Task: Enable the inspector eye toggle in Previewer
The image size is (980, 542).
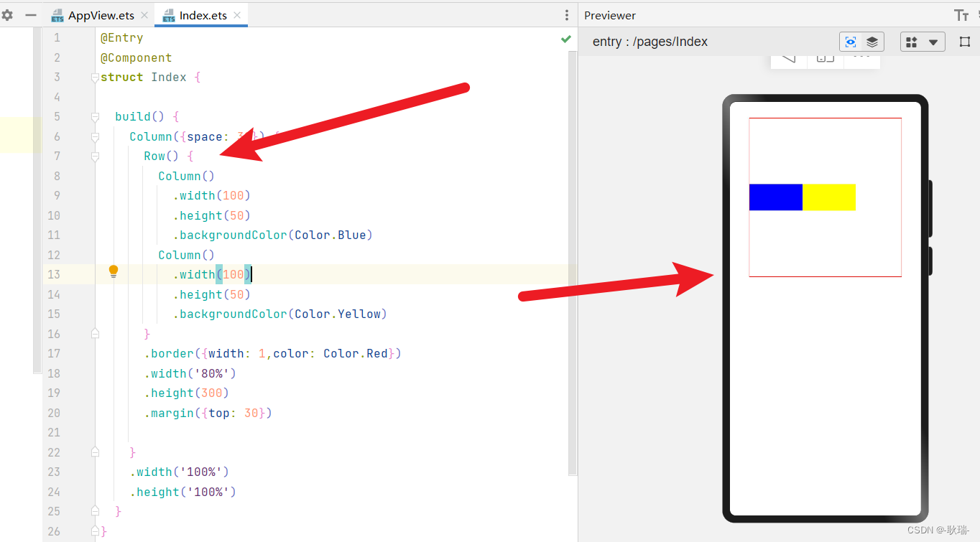Action: pyautogui.click(x=851, y=42)
